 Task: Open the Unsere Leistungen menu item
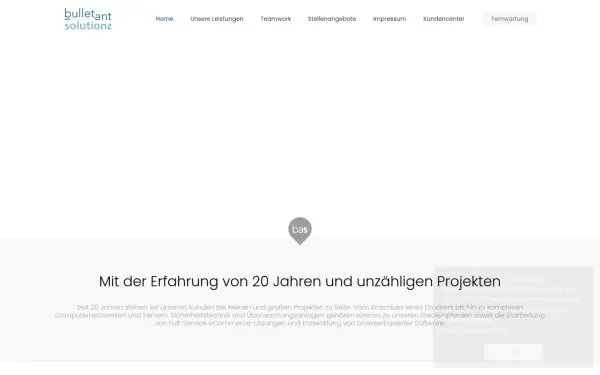pyautogui.click(x=217, y=19)
